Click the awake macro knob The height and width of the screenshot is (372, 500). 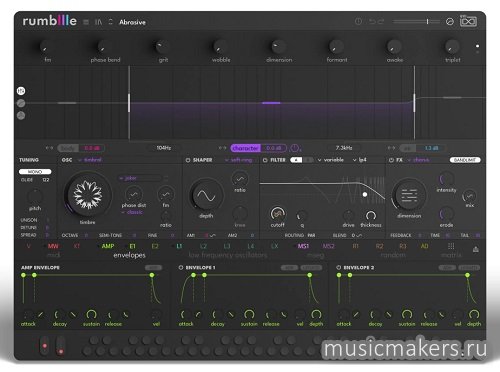coord(394,47)
